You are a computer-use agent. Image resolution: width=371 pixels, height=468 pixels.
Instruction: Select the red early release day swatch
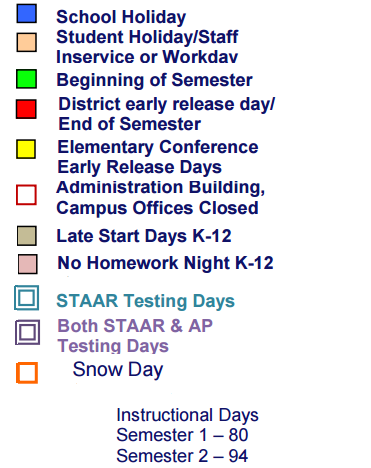pyautogui.click(x=26, y=109)
